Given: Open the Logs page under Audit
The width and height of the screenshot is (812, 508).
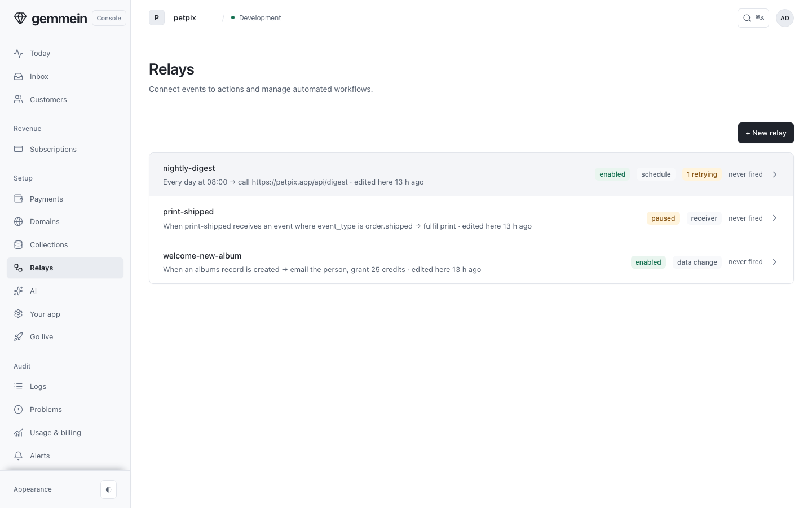Looking at the screenshot, I should pyautogui.click(x=65, y=386).
